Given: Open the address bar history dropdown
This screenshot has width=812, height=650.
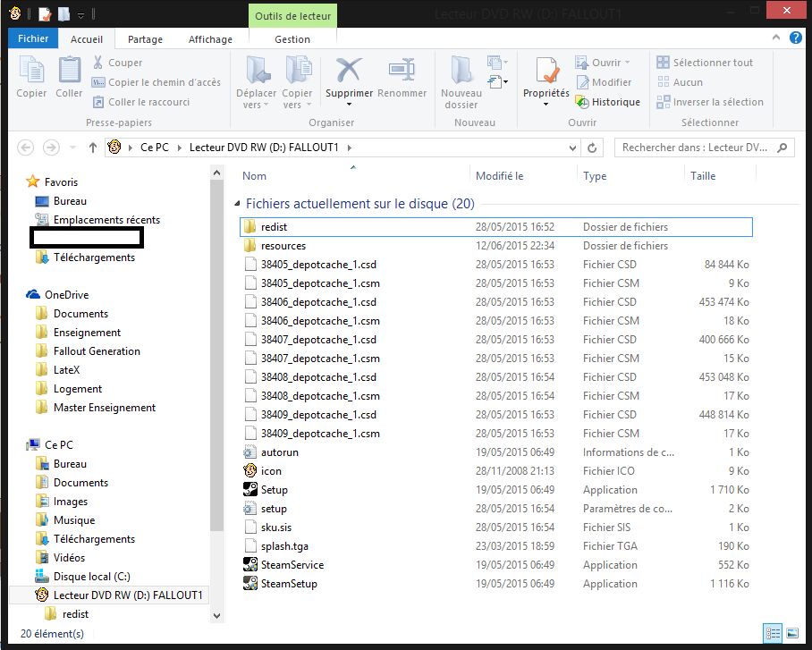Looking at the screenshot, I should point(572,148).
